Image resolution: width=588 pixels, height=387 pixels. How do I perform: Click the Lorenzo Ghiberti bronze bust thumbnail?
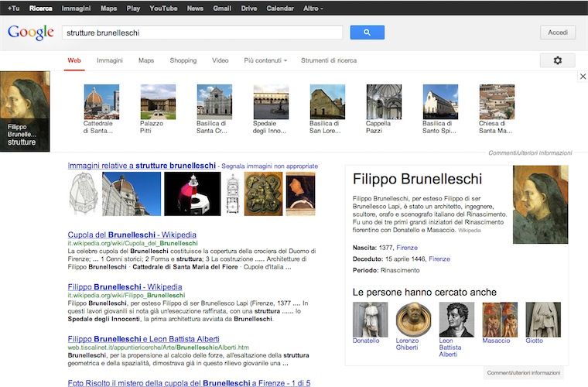coord(413,320)
